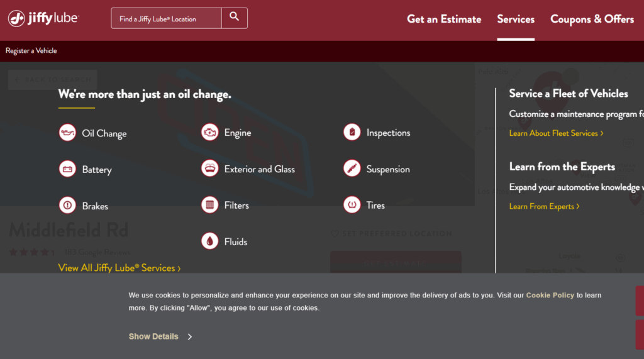644x359 pixels.
Task: Expand Show Details cookie chevron
Action: click(190, 337)
